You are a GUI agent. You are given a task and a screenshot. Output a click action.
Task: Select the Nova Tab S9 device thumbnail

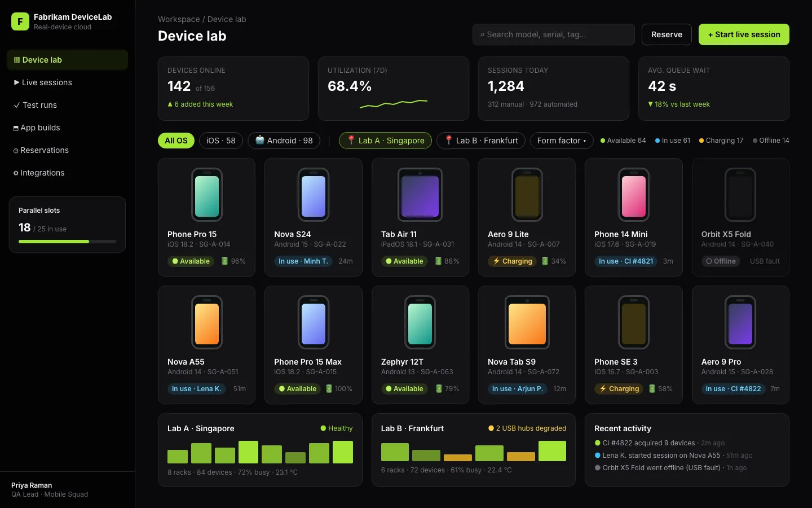[527, 323]
